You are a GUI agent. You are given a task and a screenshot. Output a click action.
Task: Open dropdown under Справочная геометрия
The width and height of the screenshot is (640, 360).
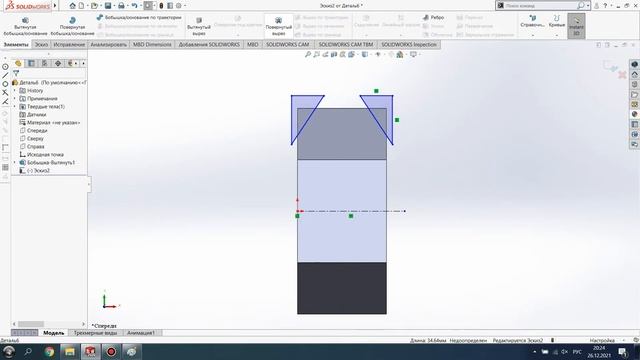(533, 36)
